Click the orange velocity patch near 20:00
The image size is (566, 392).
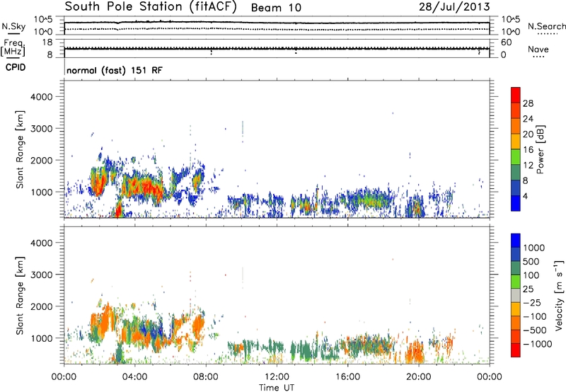[415, 351]
